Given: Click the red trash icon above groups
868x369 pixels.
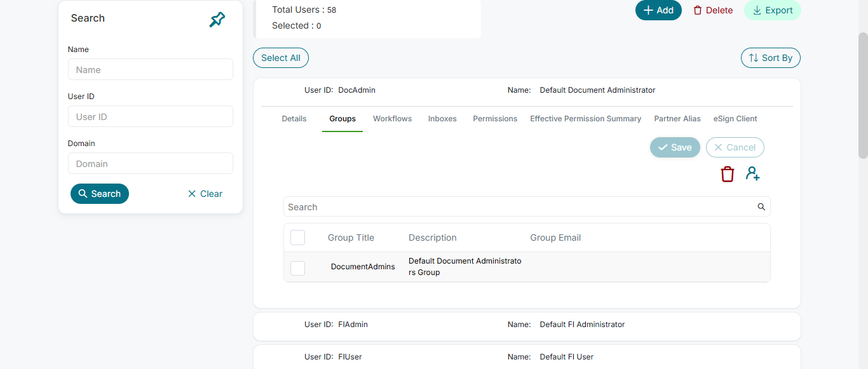Looking at the screenshot, I should [x=727, y=174].
